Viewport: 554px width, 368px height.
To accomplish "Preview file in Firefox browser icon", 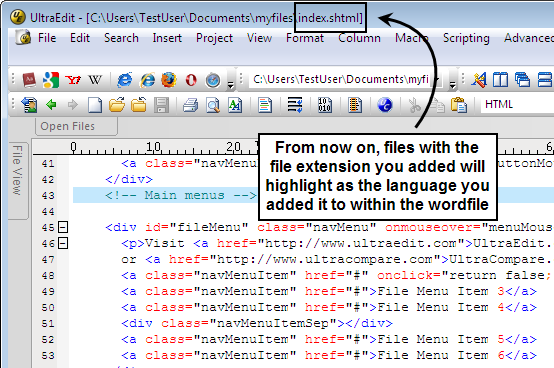I will (x=169, y=80).
